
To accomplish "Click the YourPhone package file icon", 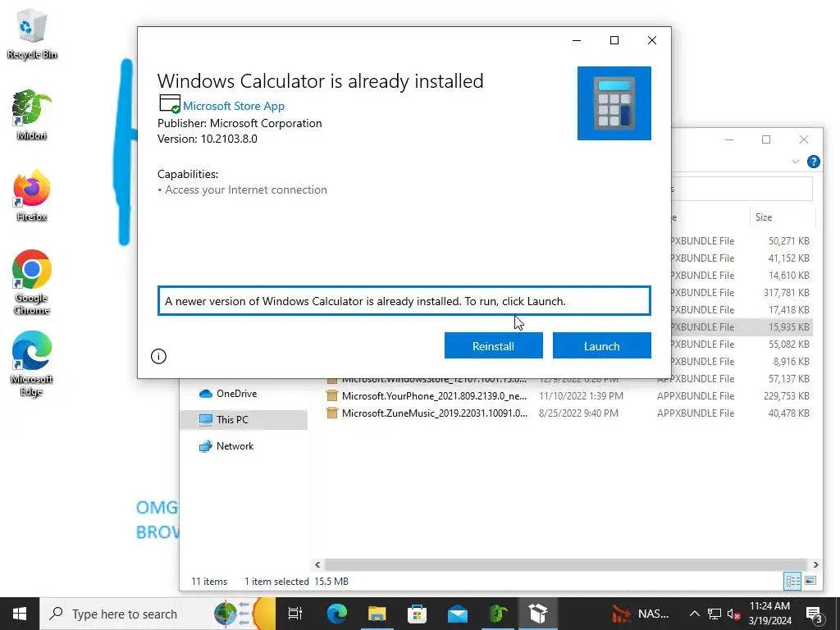I will click(x=332, y=396).
